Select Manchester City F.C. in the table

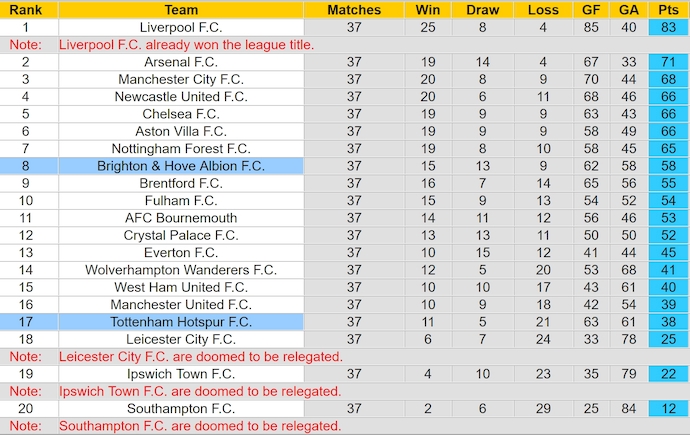pyautogui.click(x=181, y=79)
